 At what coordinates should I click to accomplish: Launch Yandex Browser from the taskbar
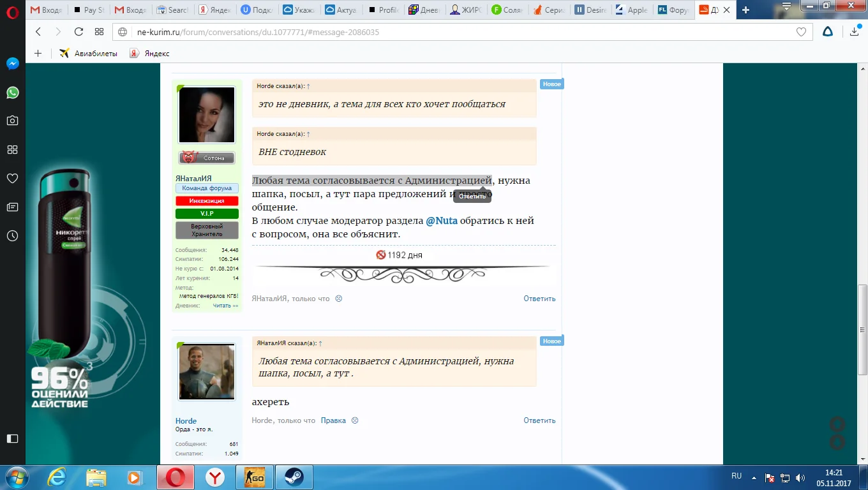pyautogui.click(x=215, y=477)
